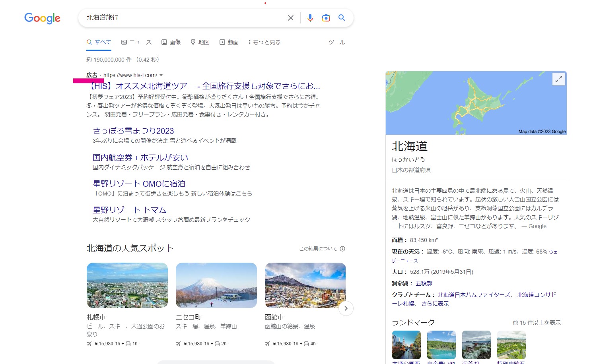Open the 動画 tab
This screenshot has width=595, height=364.
[229, 42]
